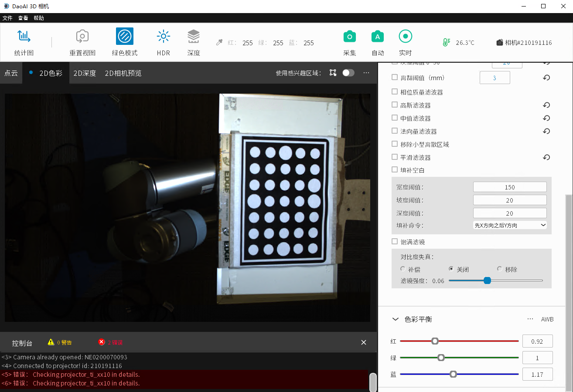Open the 统计图 statistics chart icon
This screenshot has height=392, width=573.
click(24, 37)
